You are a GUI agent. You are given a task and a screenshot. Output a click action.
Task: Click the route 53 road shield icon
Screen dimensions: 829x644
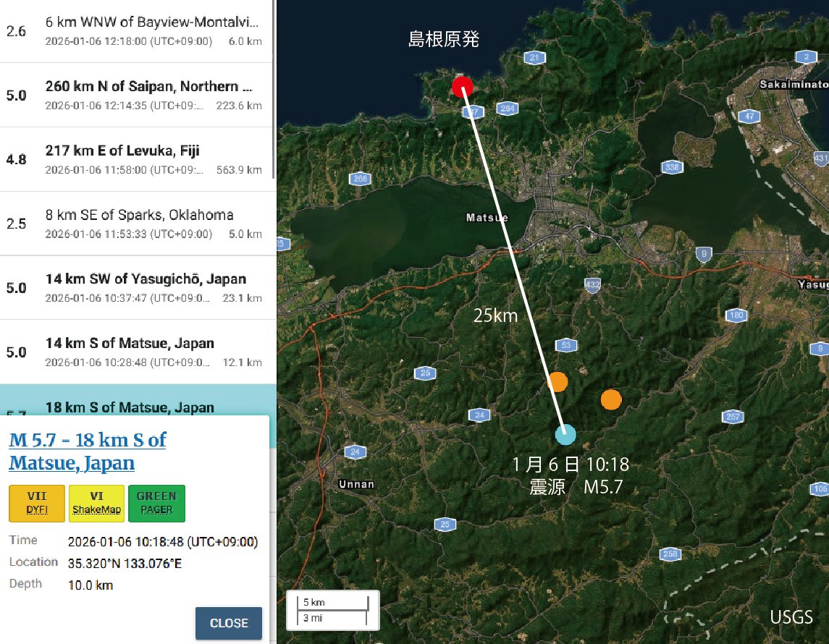coord(565,345)
